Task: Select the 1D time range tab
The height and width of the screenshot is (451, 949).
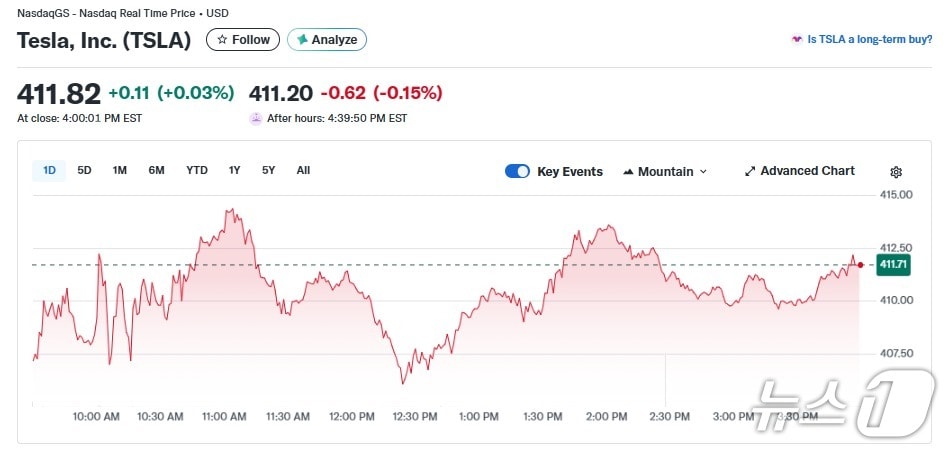Action: tap(49, 170)
